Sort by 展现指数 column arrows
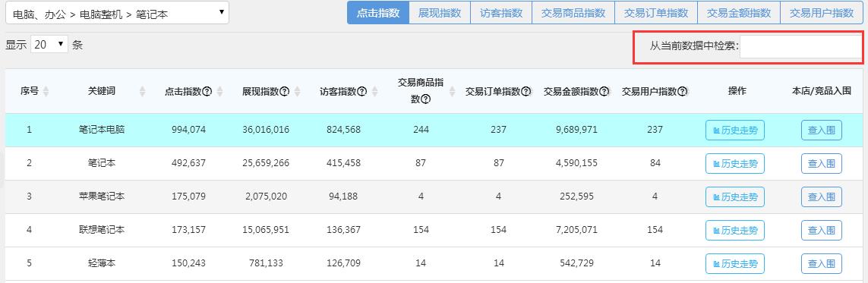The width and height of the screenshot is (868, 283). point(297,91)
